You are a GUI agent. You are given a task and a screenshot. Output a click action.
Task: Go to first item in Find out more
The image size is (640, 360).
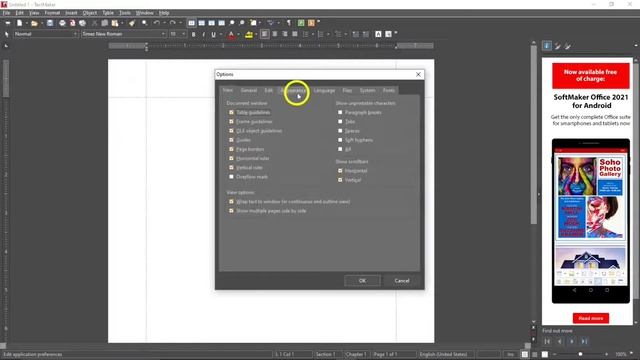click(547, 341)
